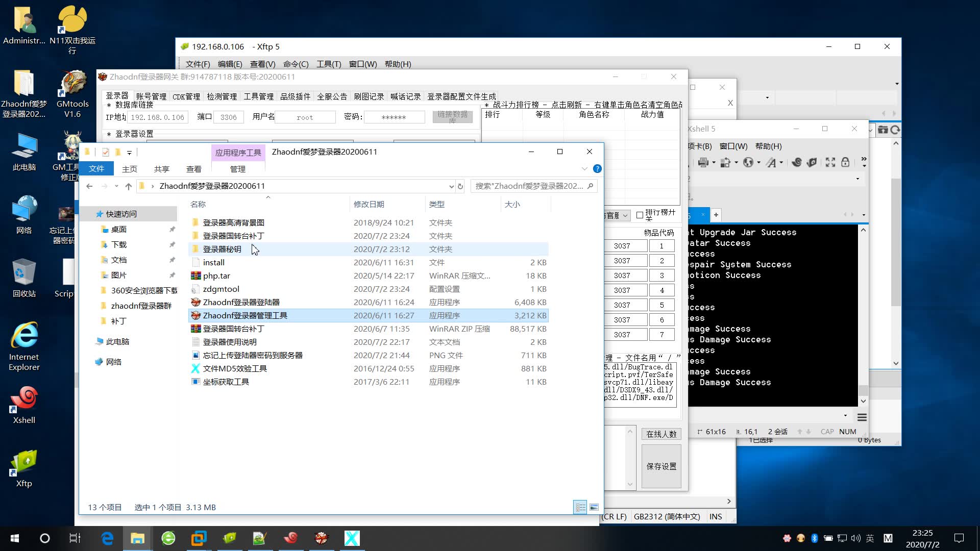Click the Explorer back navigation arrow
The width and height of the screenshot is (980, 551).
(x=89, y=186)
